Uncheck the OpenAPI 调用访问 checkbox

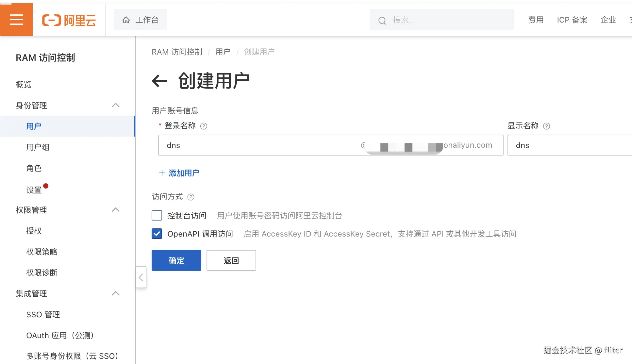[x=157, y=234]
